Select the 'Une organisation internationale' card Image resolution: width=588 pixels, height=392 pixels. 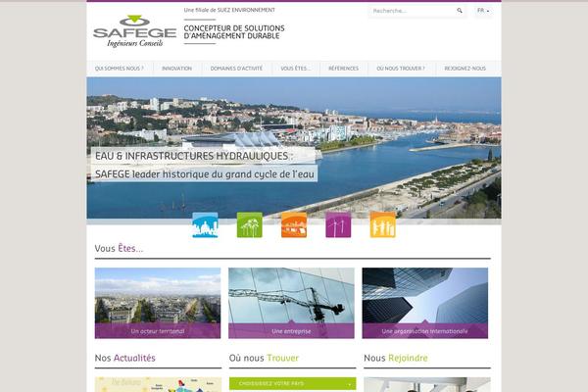(425, 303)
